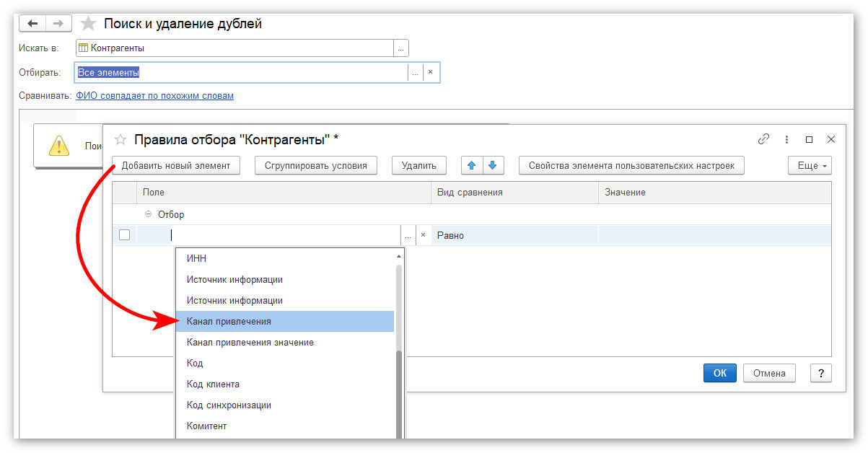Open selection for the "Искать в" field
This screenshot has height=453, width=868.
pos(401,48)
